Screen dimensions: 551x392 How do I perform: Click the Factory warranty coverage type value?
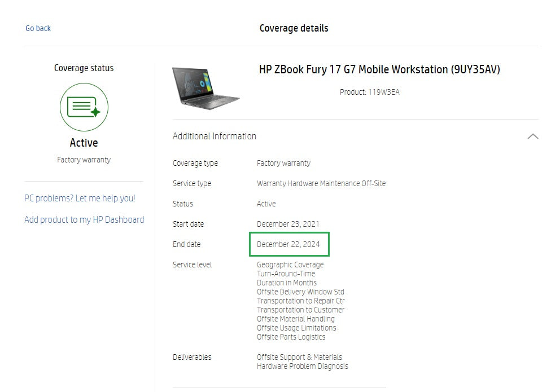(x=283, y=163)
